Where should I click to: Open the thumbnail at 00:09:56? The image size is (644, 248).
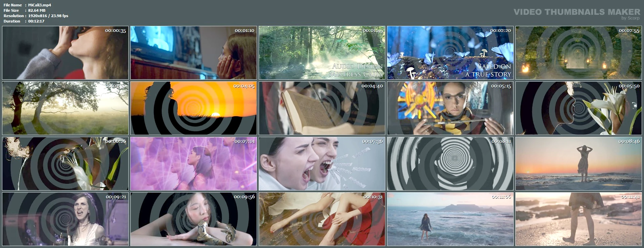tap(194, 219)
